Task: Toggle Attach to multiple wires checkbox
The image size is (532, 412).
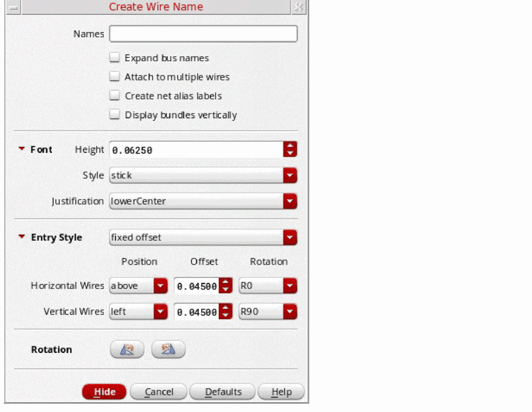Action: point(115,76)
